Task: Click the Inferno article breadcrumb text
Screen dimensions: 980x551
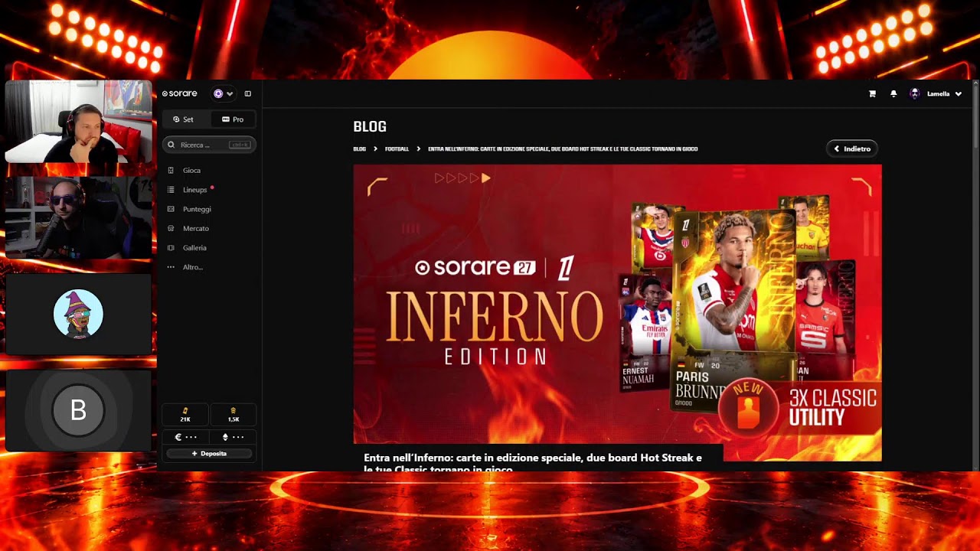Action: pyautogui.click(x=563, y=149)
